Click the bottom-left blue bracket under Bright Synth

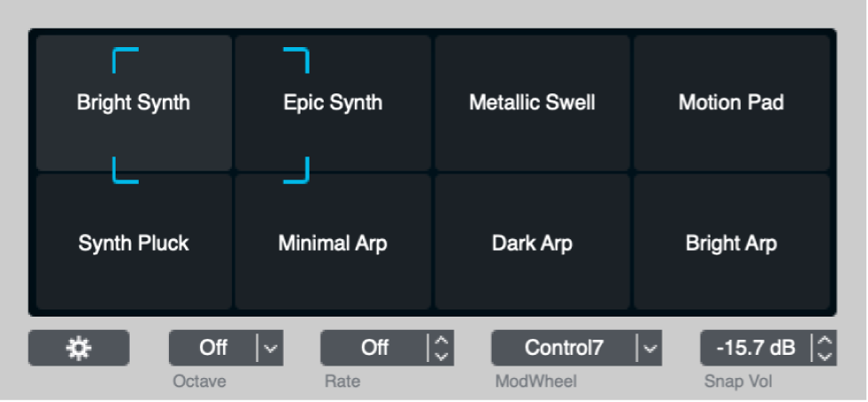(x=123, y=173)
